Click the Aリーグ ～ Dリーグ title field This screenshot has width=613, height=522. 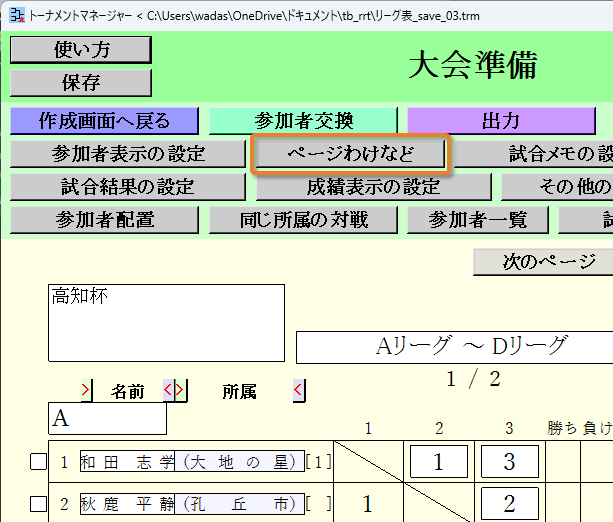click(x=455, y=347)
